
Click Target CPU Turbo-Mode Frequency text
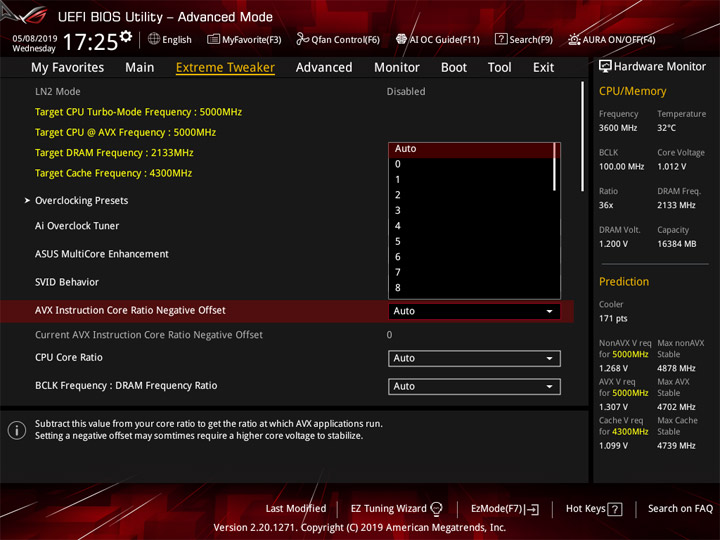pos(138,112)
